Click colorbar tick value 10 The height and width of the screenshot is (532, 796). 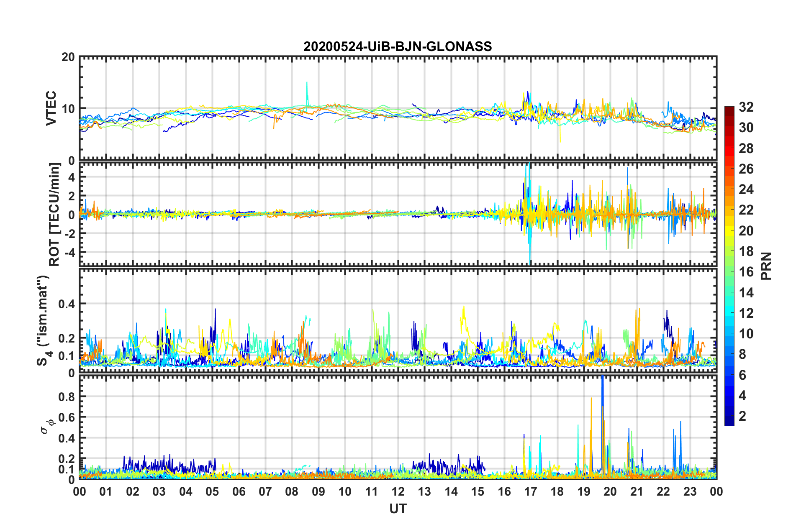pos(746,334)
